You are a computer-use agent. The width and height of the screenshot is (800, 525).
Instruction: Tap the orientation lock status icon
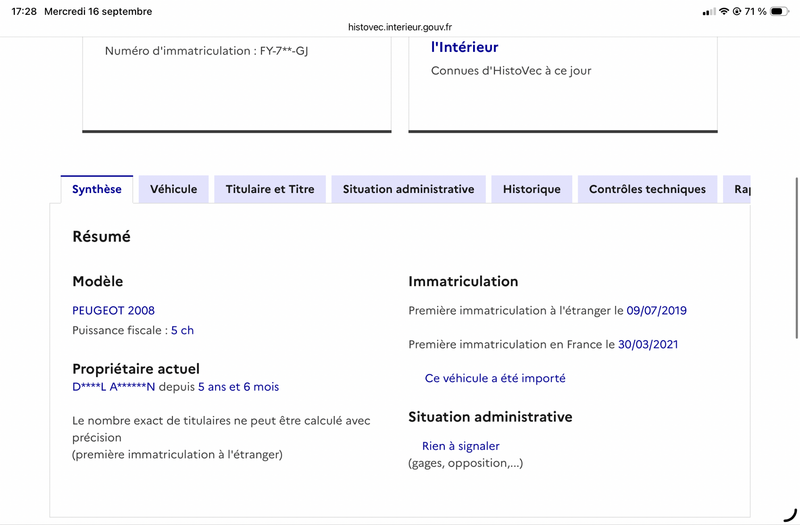click(737, 11)
